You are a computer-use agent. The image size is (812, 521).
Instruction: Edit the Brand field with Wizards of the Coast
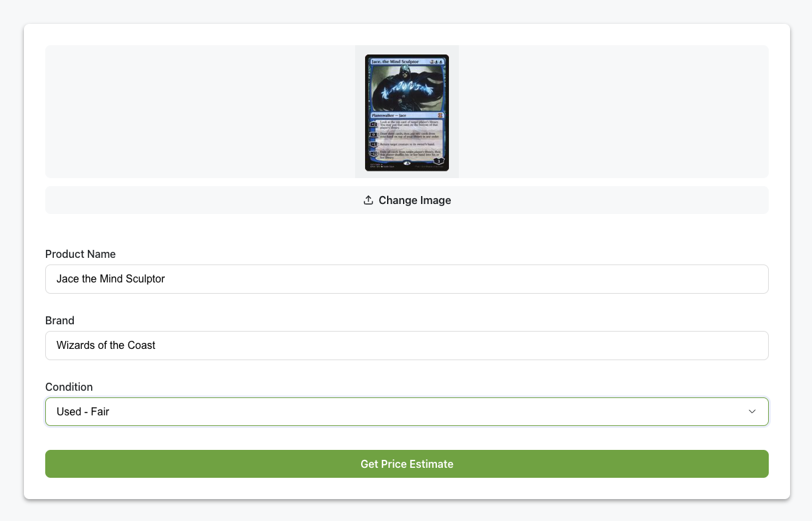click(x=406, y=346)
